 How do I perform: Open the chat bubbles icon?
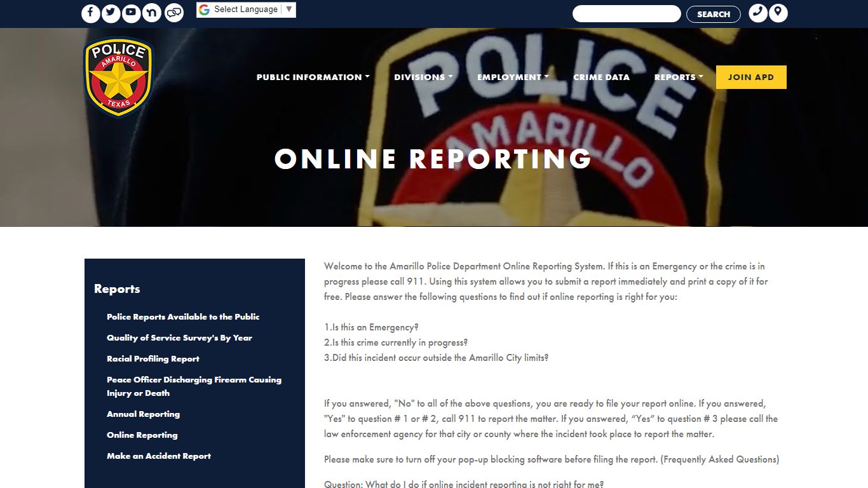click(174, 13)
